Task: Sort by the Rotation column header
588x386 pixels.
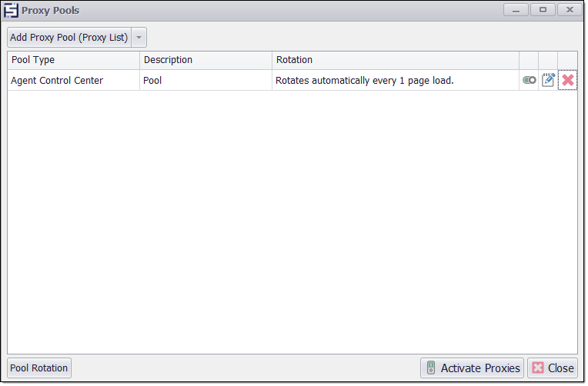Action: [395, 60]
